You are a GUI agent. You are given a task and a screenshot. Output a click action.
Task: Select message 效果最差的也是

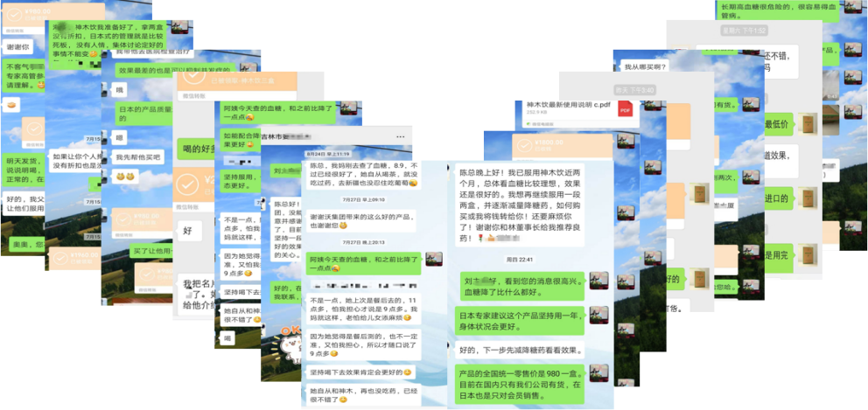[176, 70]
